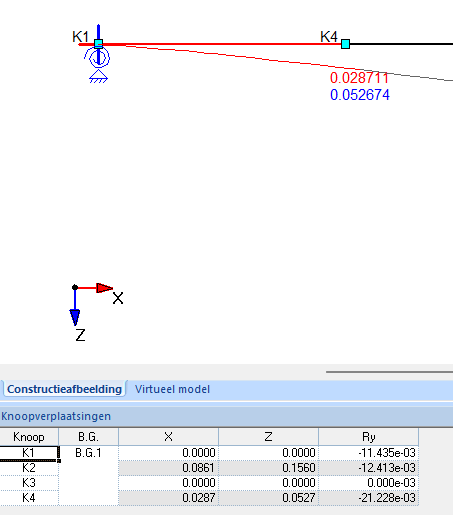Image resolution: width=453 pixels, height=515 pixels.
Task: Click the axis origin dot
Action: (75, 287)
